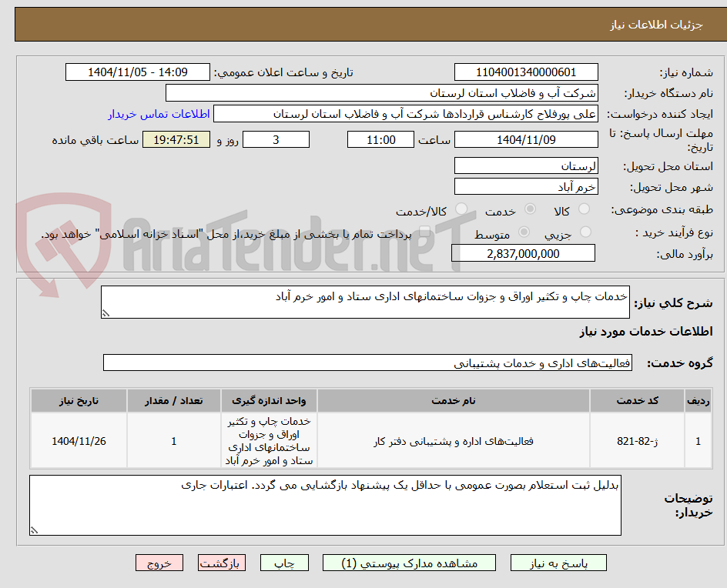Click the خروج exit button

point(159,563)
